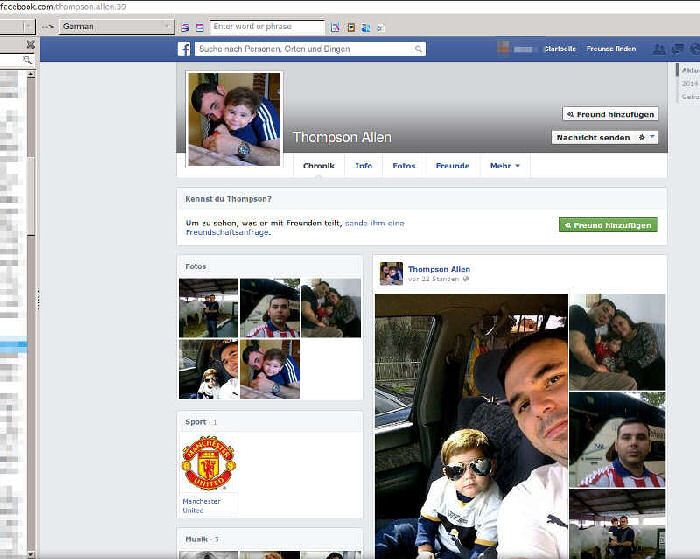Click the swap languages arrow icon
Viewport: 700px width, 559px height.
48,27
